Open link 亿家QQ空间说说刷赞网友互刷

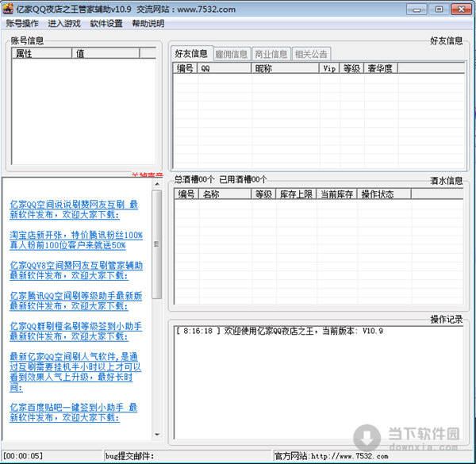click(x=74, y=209)
